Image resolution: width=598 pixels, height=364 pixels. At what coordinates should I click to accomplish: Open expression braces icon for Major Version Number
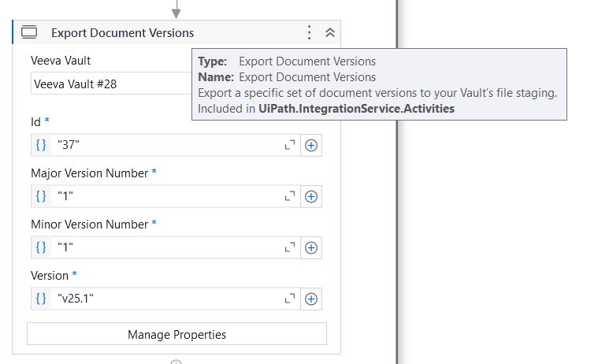coord(41,196)
